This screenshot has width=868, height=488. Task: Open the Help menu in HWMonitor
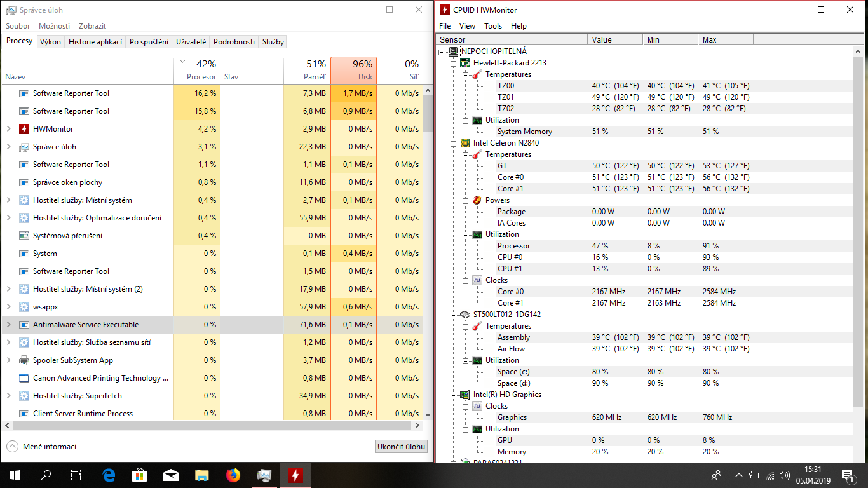tap(519, 26)
